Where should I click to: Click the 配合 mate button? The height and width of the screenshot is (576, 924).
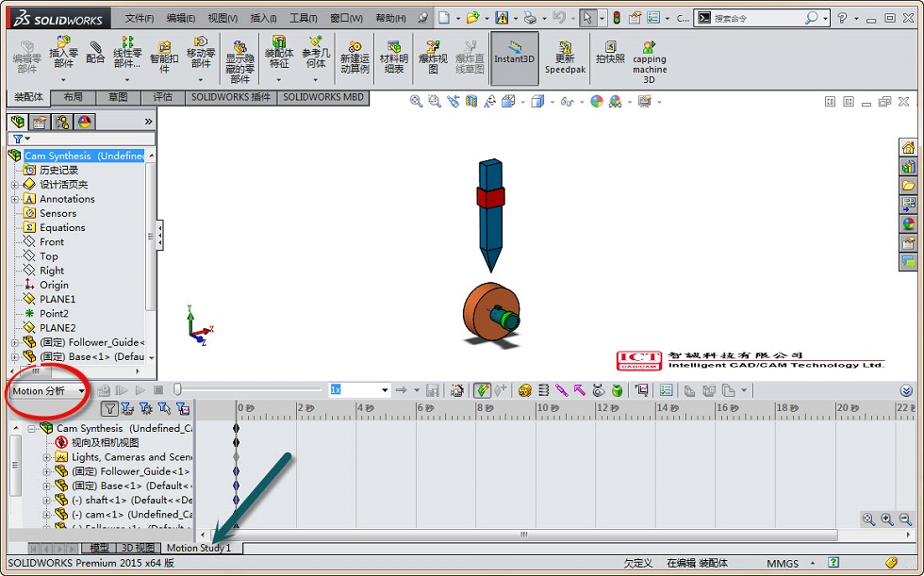pyautogui.click(x=95, y=52)
